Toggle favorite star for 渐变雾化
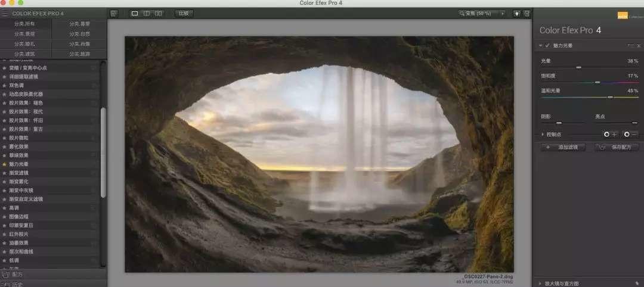The height and width of the screenshot is (287, 644). [5, 182]
